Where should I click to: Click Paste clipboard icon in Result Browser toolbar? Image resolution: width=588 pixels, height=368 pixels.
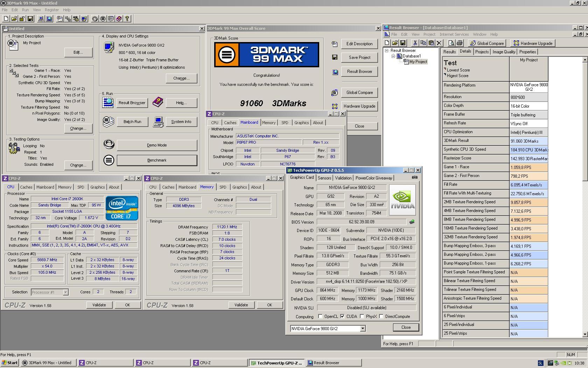point(431,43)
